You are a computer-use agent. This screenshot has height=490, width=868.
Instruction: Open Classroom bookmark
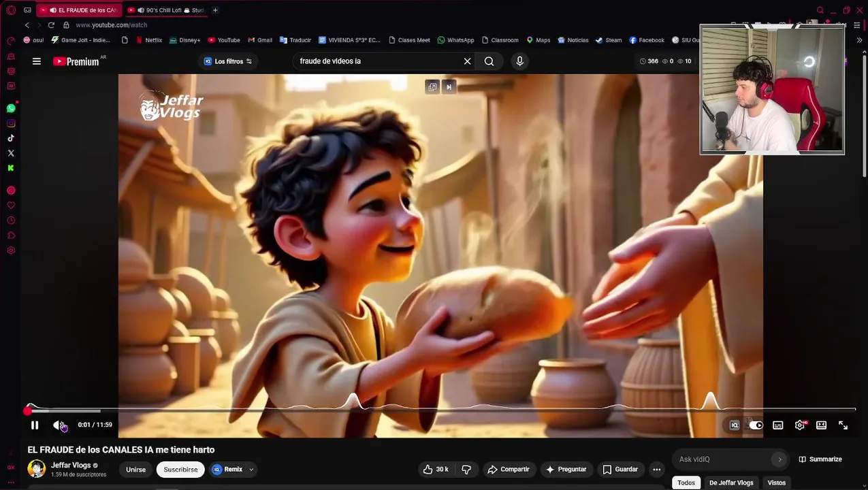click(x=500, y=40)
